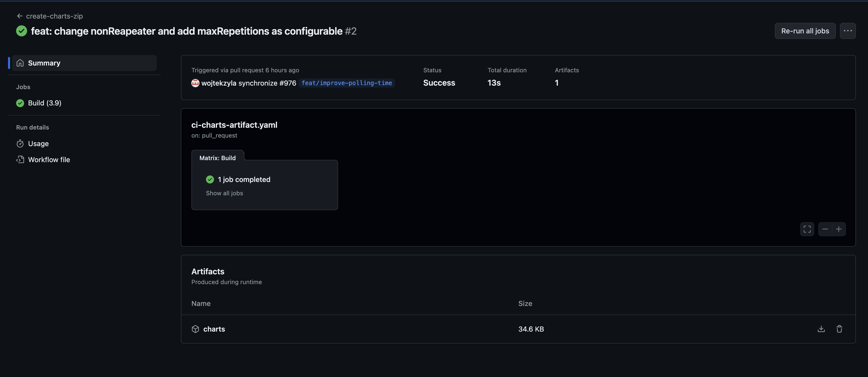The image size is (868, 377).
Task: Open the Build (3.9) job
Action: click(44, 103)
